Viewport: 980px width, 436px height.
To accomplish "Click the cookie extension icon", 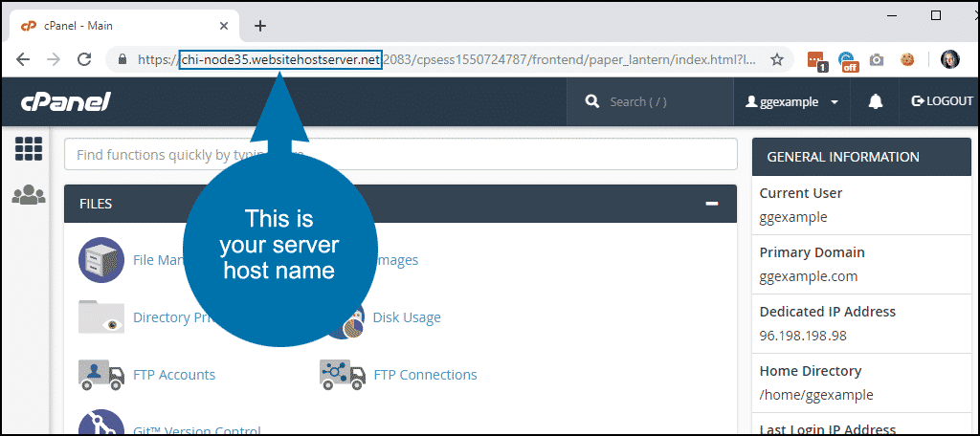I will click(x=906, y=59).
